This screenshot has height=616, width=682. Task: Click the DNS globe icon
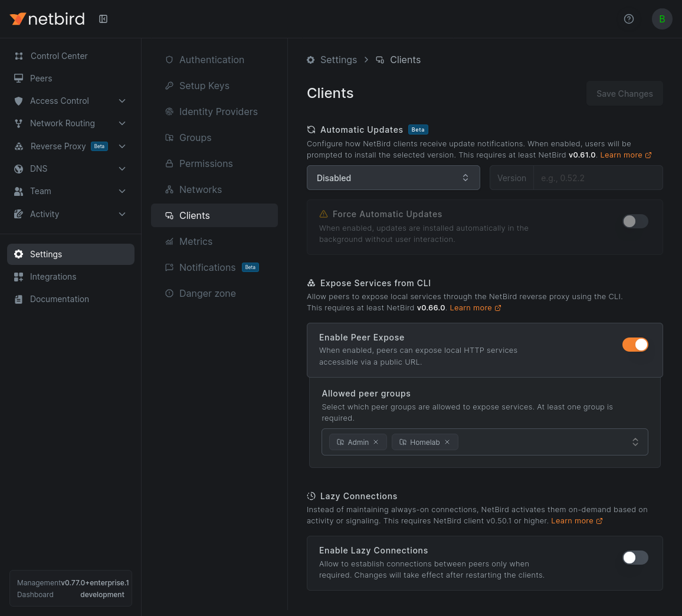tap(18, 169)
